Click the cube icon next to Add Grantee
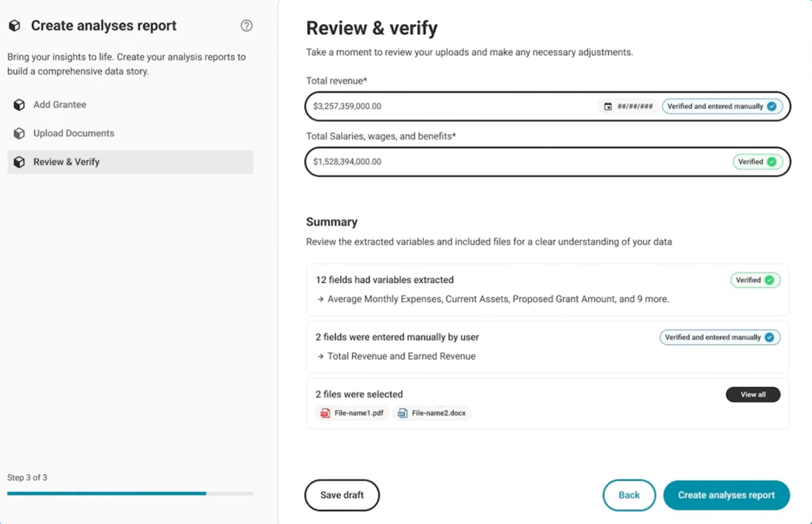Image resolution: width=812 pixels, height=524 pixels. (x=19, y=105)
